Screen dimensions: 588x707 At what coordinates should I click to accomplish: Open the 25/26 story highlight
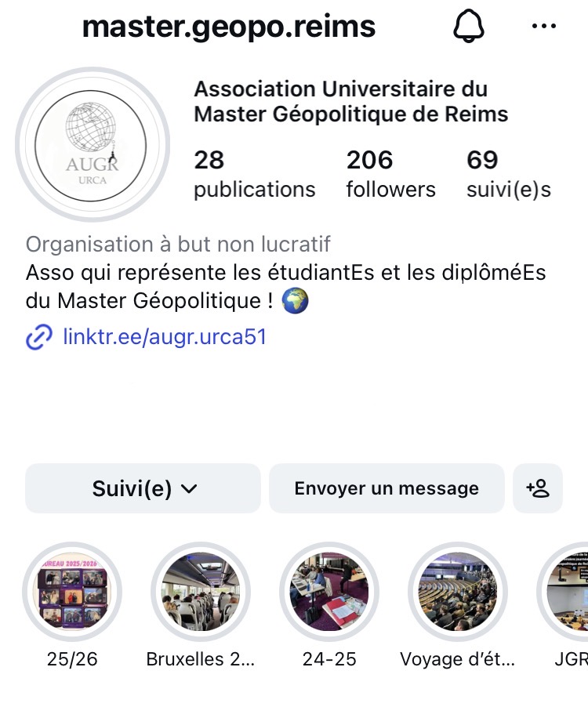tap(72, 593)
